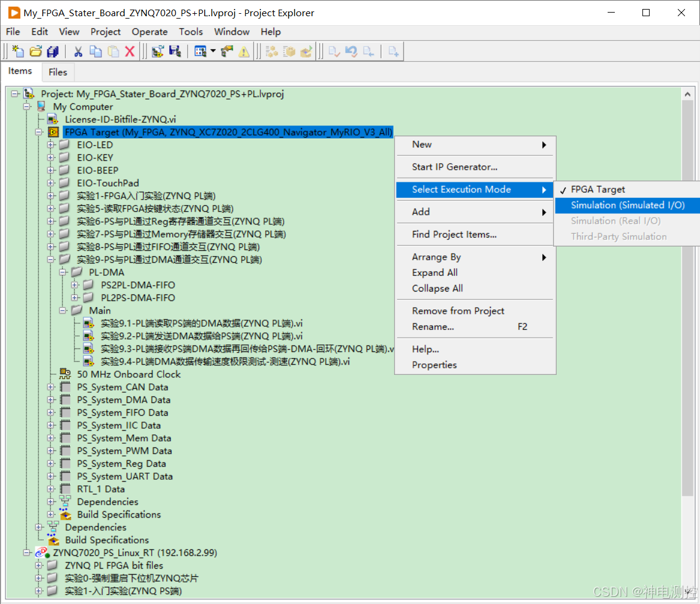Expand ZYNQ PL FPGA bit files folder
The width and height of the screenshot is (700, 604).
(39, 565)
